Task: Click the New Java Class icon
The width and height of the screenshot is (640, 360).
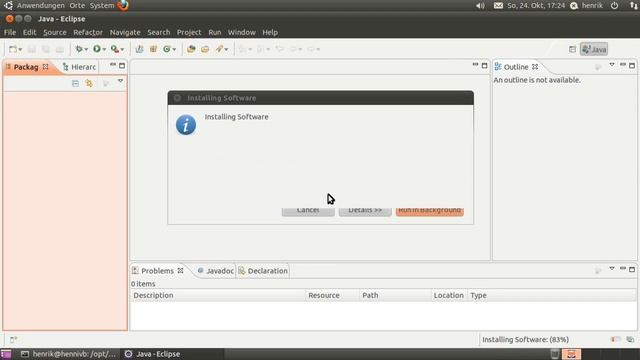Action: pyautogui.click(x=167, y=49)
